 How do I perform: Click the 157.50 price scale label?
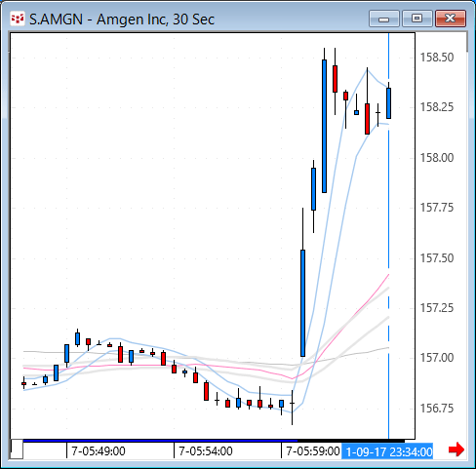point(437,258)
